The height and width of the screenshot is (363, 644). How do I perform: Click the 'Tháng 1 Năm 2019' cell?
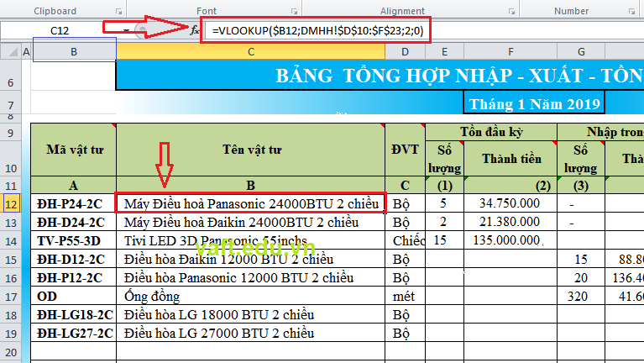click(534, 103)
